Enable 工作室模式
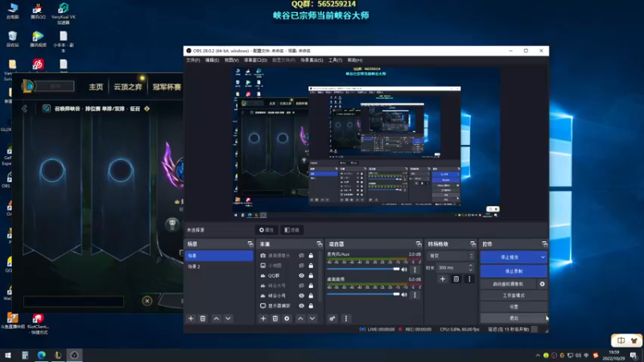The width and height of the screenshot is (644, 362). click(514, 295)
